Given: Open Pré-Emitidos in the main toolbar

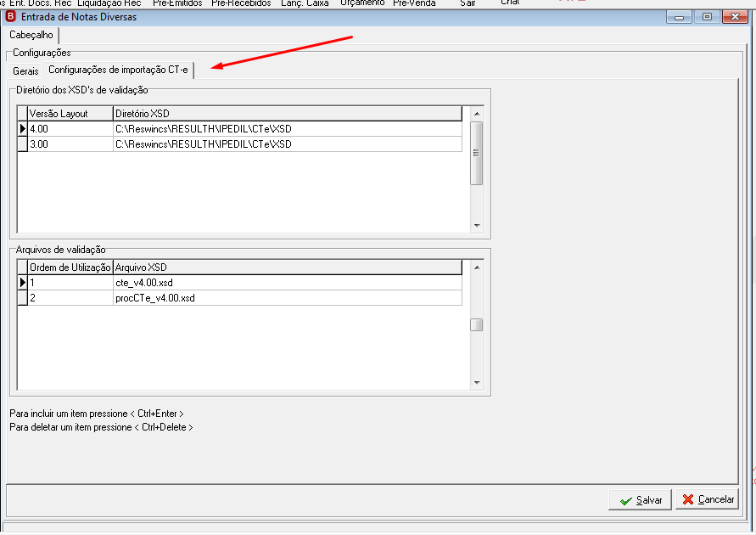Looking at the screenshot, I should [x=177, y=3].
